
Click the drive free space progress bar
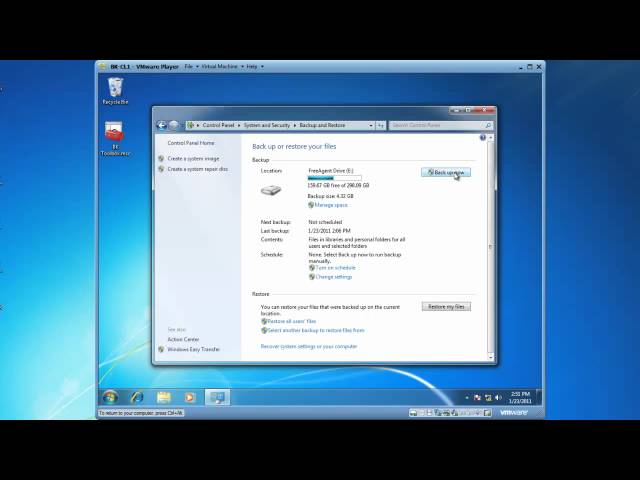(334, 178)
